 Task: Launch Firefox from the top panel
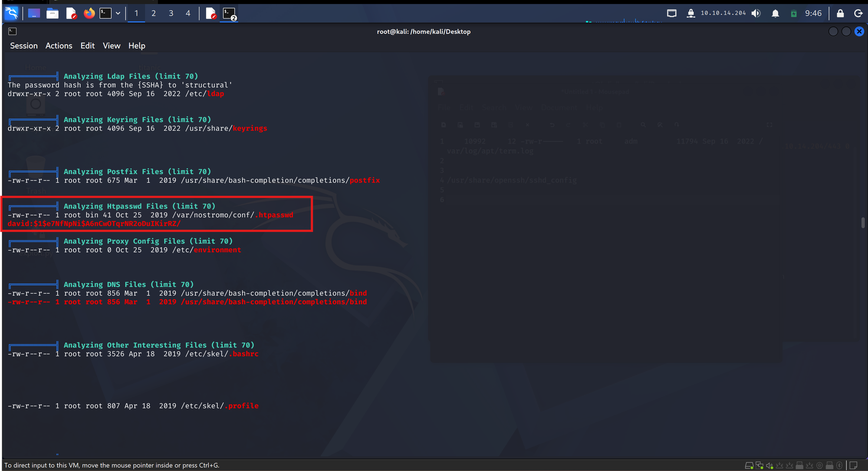pos(89,13)
